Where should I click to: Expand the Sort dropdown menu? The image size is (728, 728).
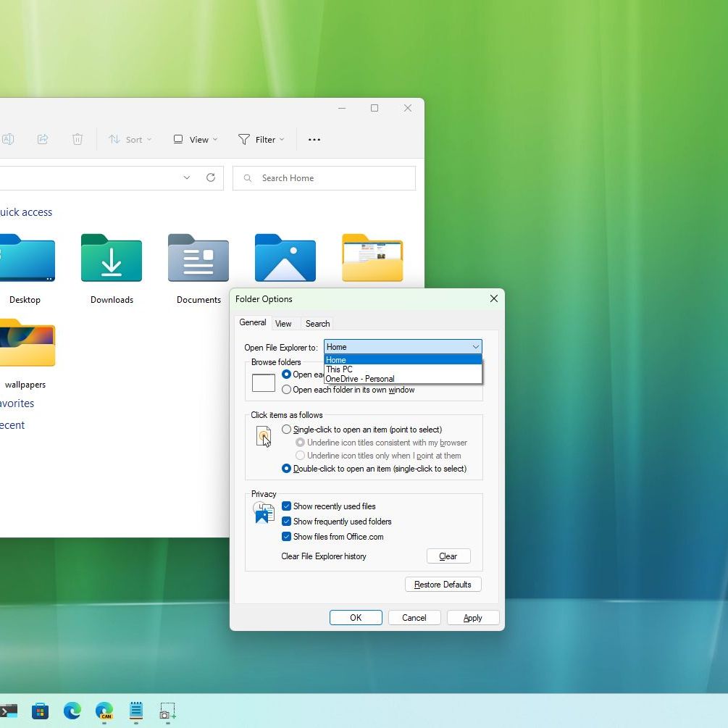(130, 140)
